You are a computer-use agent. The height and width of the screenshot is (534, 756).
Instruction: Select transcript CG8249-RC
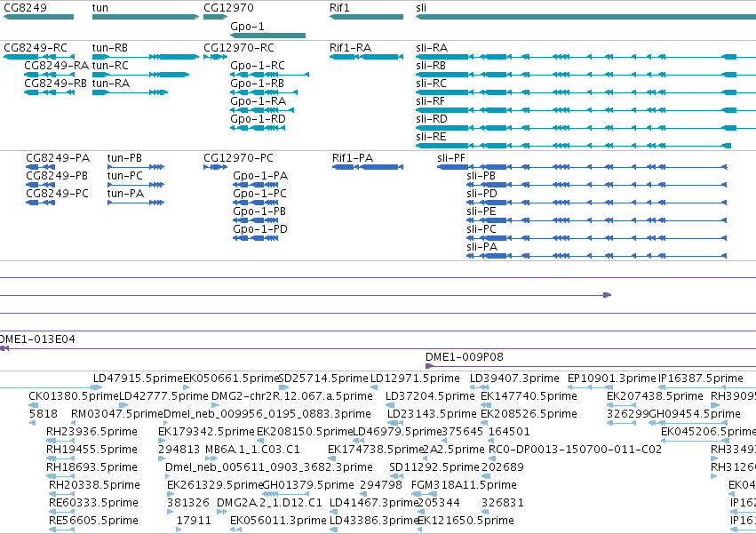pos(38,57)
